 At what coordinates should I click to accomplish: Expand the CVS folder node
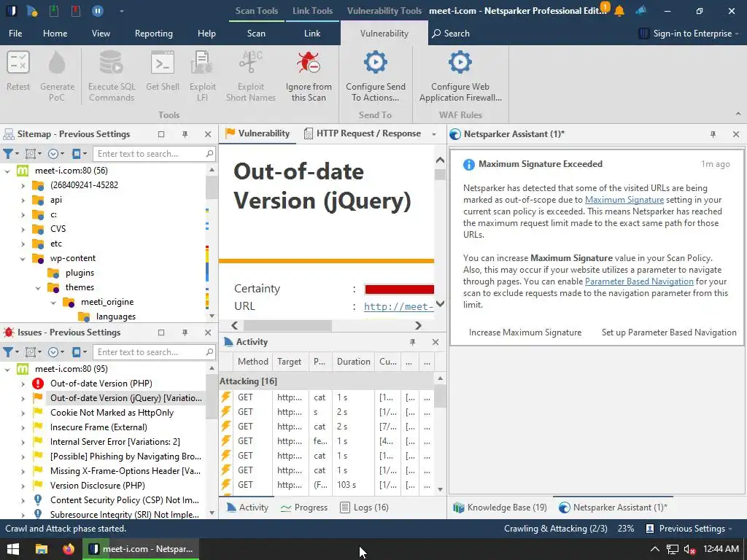[23, 229]
